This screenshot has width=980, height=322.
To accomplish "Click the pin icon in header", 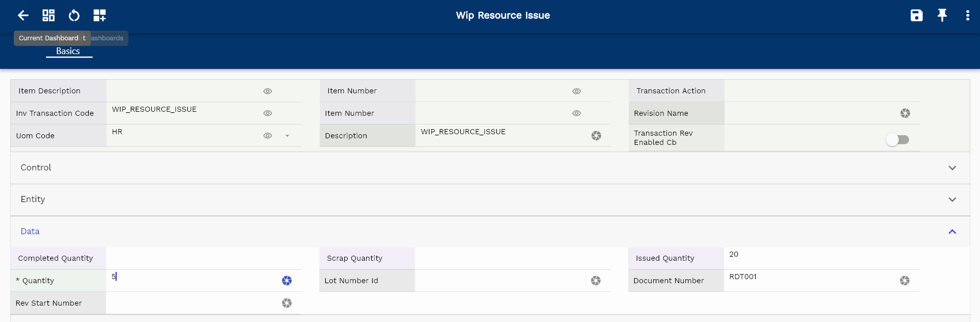I will point(942,15).
